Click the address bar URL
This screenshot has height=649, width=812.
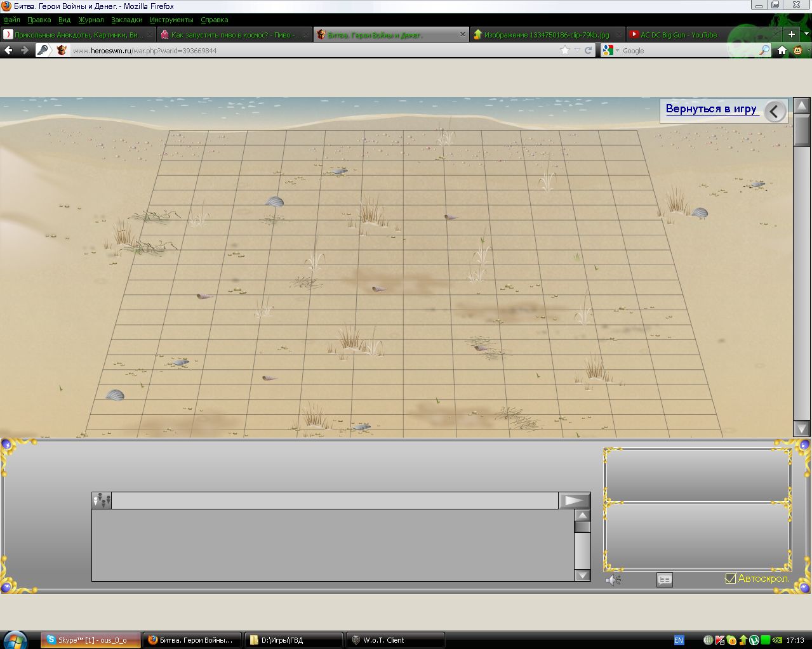click(x=145, y=51)
